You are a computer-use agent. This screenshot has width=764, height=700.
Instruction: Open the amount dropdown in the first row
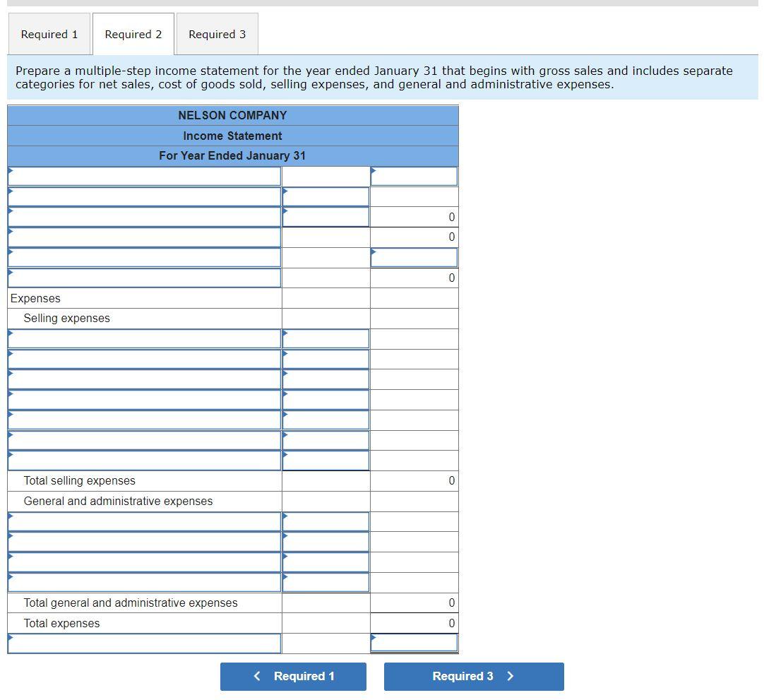[414, 176]
